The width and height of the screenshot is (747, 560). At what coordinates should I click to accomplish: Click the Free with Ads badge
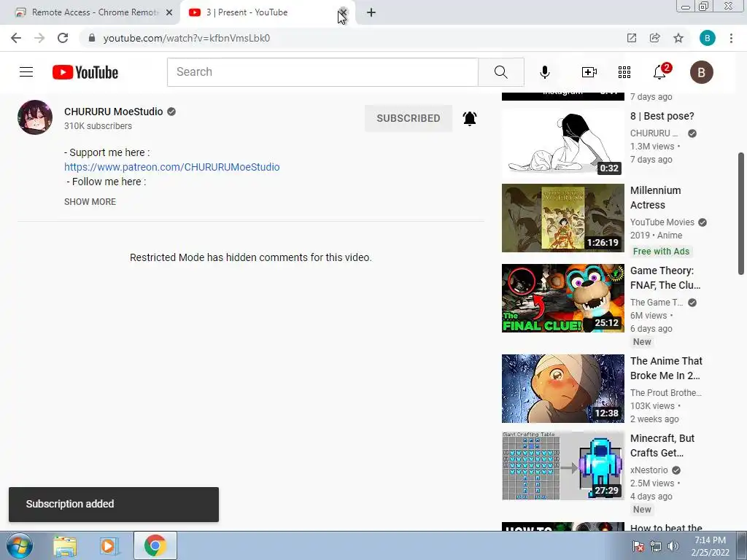pos(661,252)
